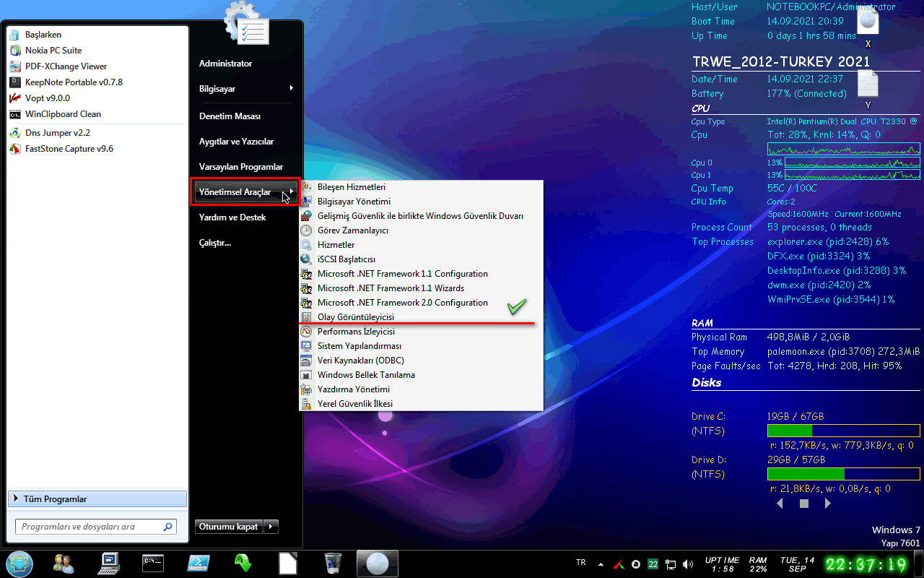Expand Tüm Programlar list

click(x=97, y=499)
